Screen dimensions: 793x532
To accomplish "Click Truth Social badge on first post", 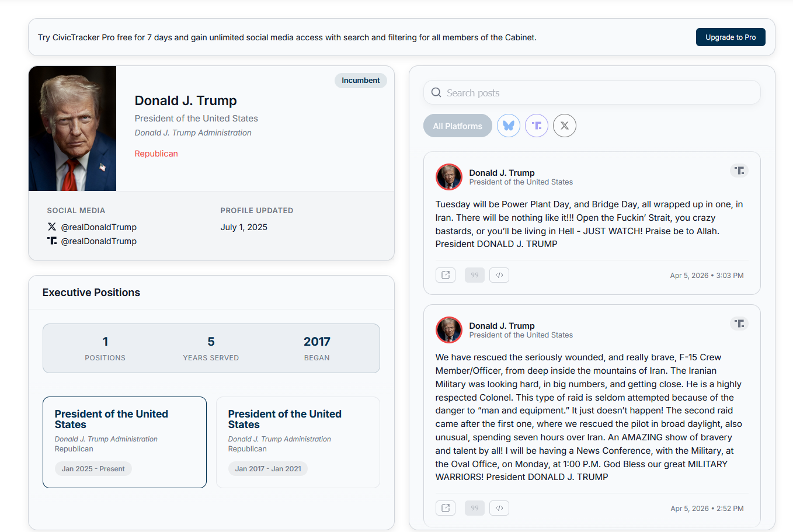I will 739,171.
